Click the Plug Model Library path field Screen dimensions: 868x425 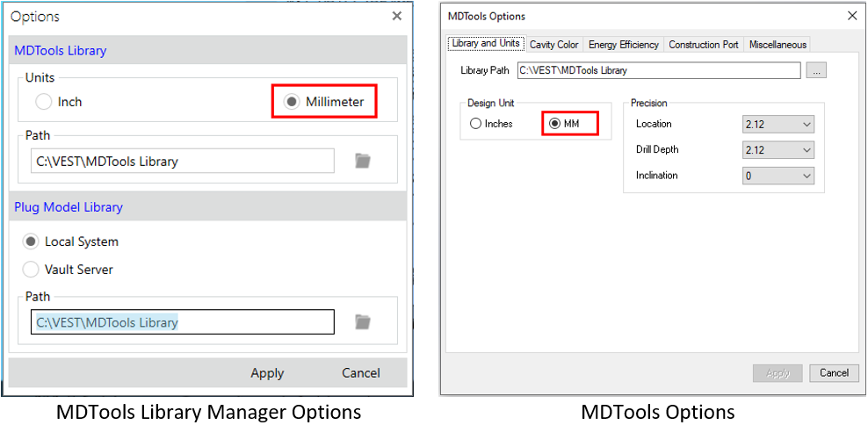point(183,321)
